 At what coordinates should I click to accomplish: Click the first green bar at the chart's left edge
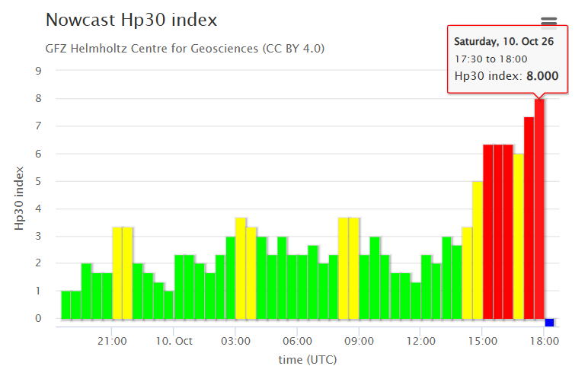point(66,305)
